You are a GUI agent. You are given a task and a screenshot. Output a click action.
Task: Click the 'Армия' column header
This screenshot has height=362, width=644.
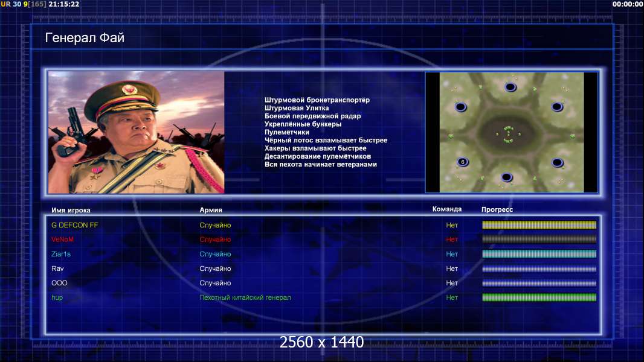[x=211, y=210]
